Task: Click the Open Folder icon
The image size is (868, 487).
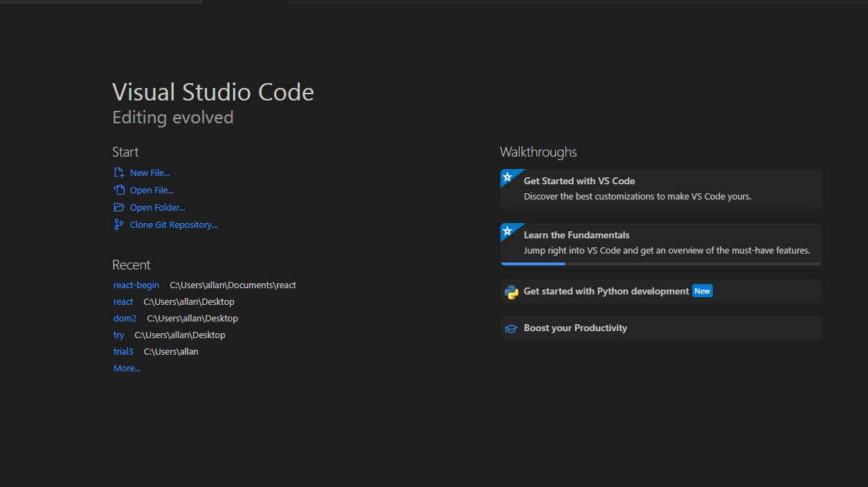Action: tap(119, 206)
